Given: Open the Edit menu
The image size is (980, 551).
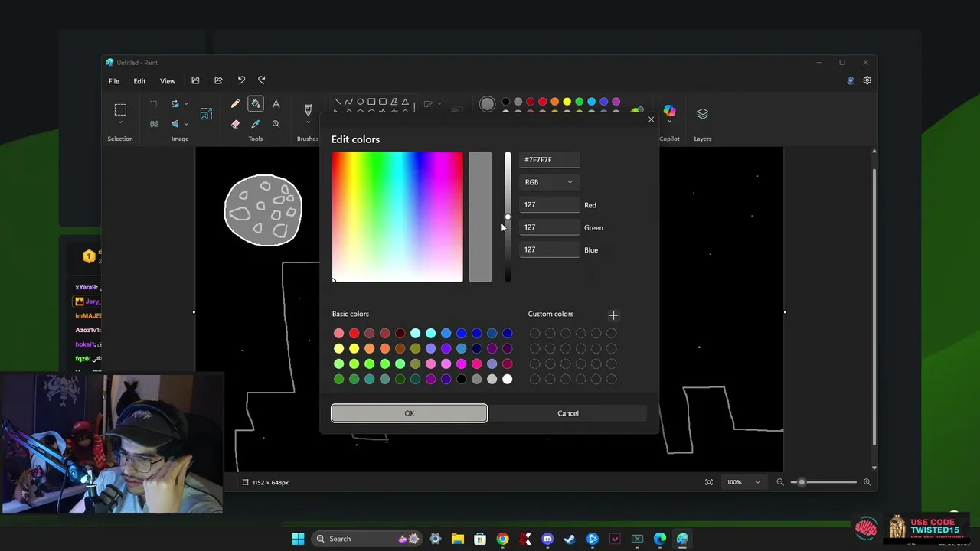Looking at the screenshot, I should pos(139,81).
